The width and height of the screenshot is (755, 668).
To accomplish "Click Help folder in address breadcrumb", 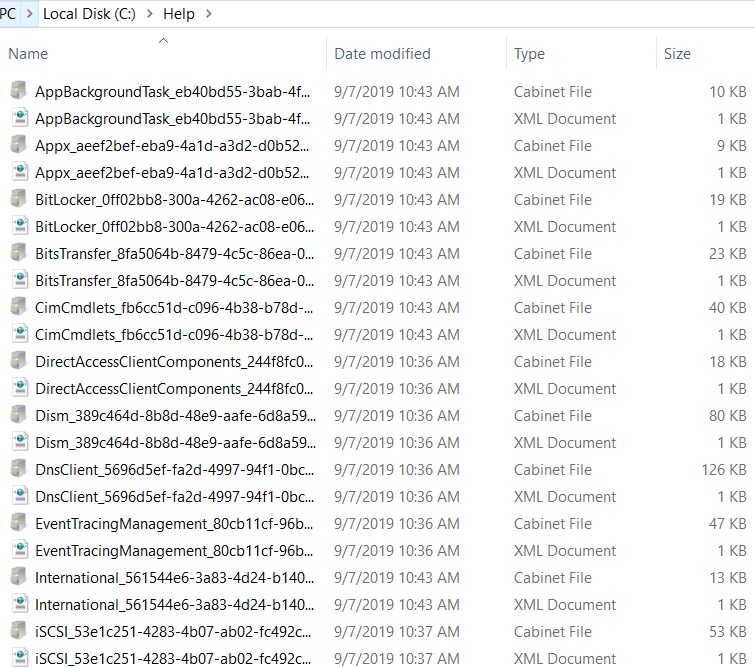I will [x=179, y=14].
